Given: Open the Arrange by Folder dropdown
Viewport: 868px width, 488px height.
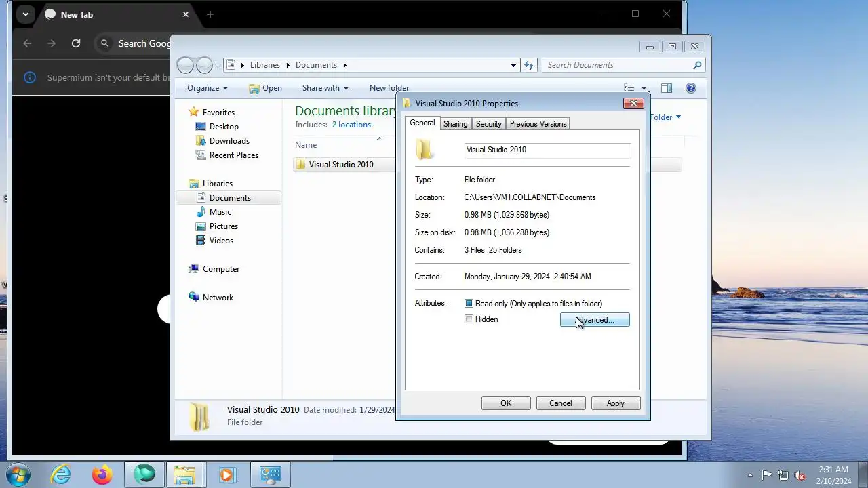Looking at the screenshot, I should pos(665,117).
